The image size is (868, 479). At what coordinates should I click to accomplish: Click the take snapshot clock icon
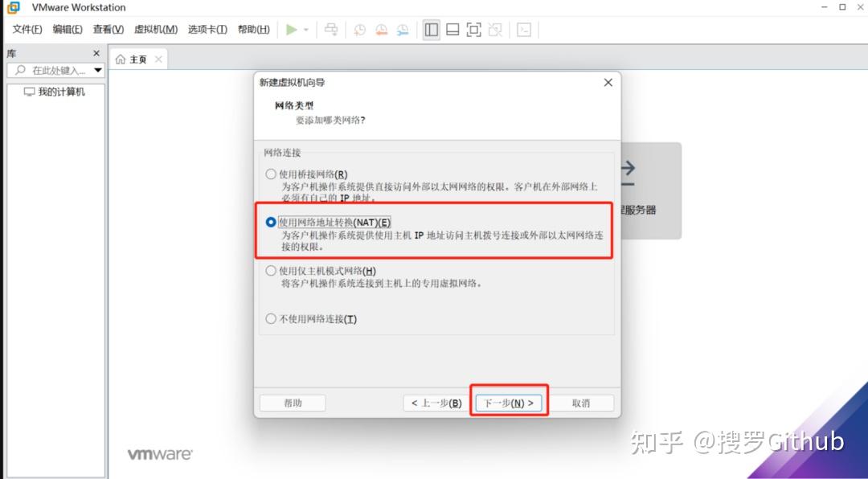point(360,30)
